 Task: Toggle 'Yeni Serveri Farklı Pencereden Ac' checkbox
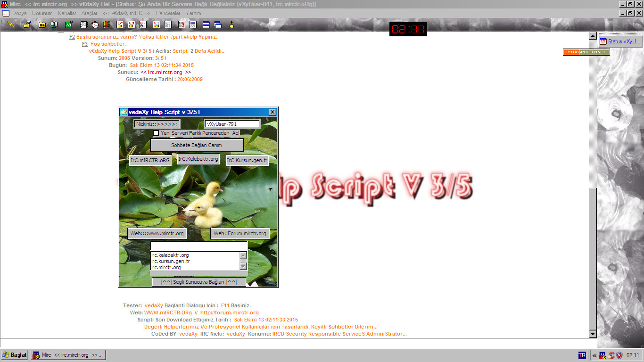[156, 133]
